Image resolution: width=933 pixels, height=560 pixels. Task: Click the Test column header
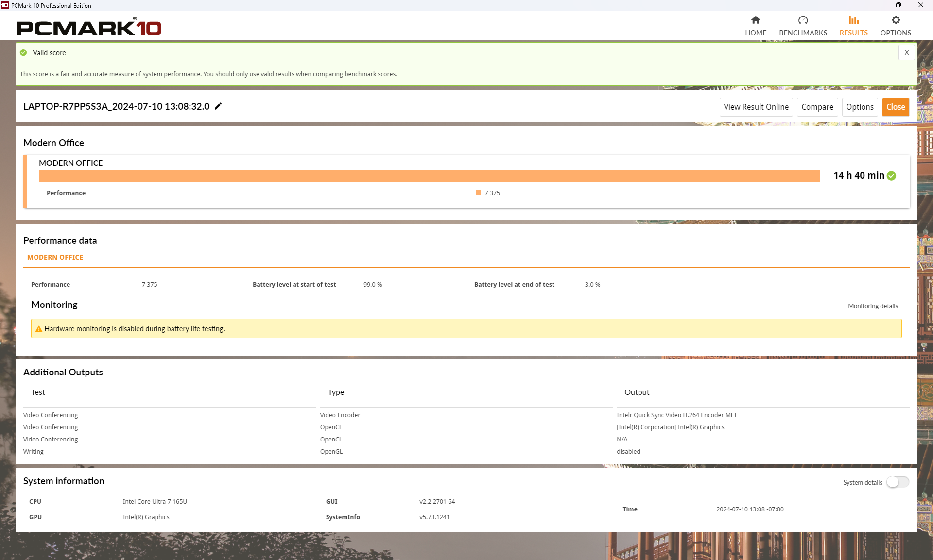pyautogui.click(x=38, y=392)
